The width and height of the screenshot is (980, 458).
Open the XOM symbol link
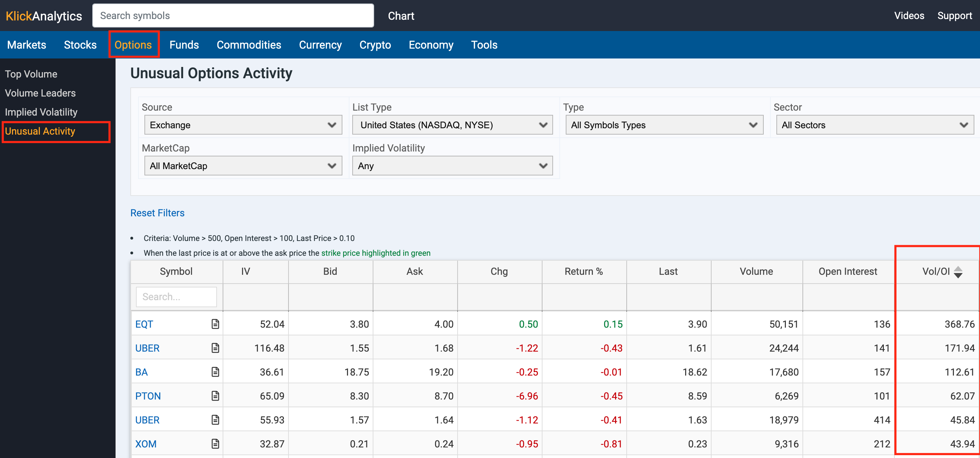pos(146,444)
